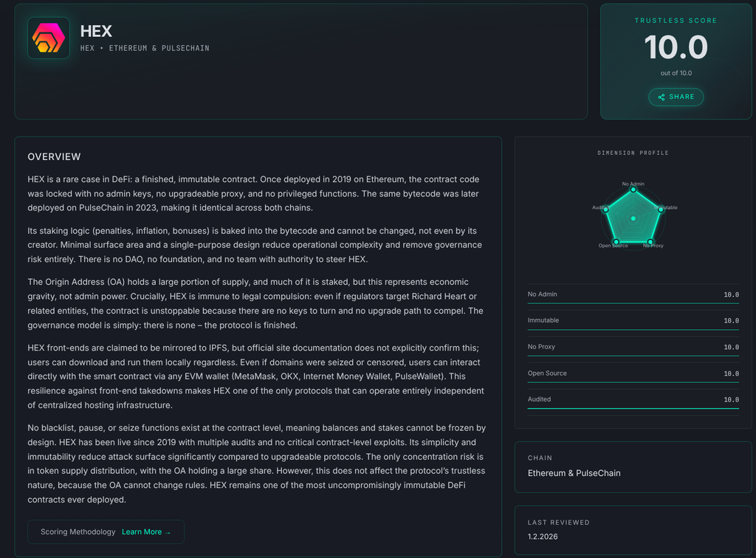
Task: Click the Immutable vertex on radar chart
Action: [x=661, y=209]
